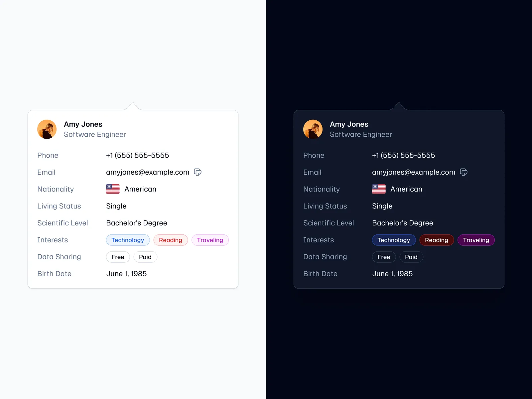Click the American flag in dark card
The width and height of the screenshot is (532, 399).
(379, 189)
